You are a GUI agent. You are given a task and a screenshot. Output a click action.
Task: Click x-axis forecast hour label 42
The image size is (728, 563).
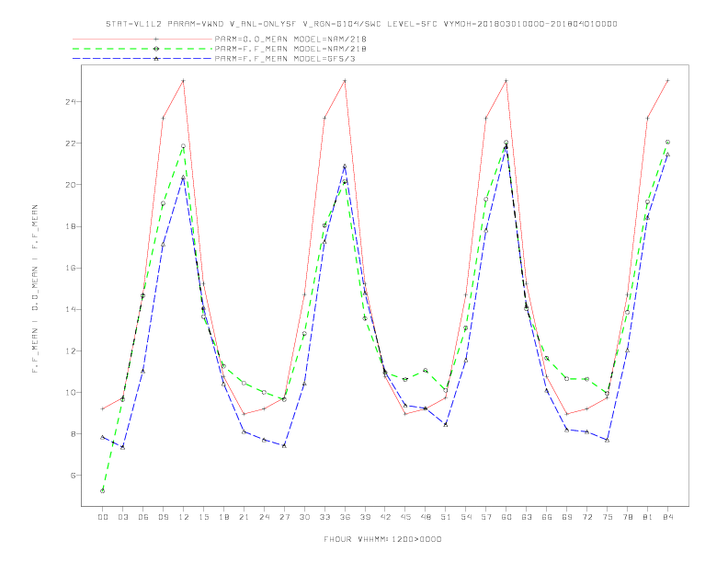[385, 517]
